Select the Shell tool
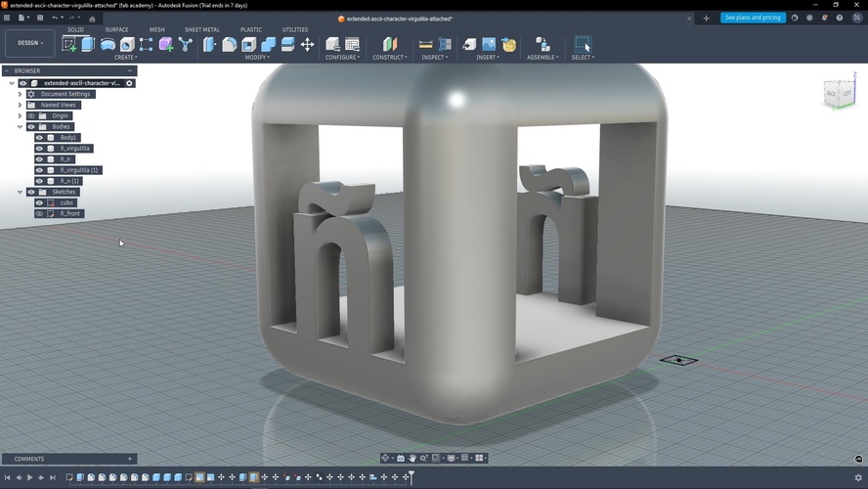Viewport: 868px width, 489px height. click(248, 44)
